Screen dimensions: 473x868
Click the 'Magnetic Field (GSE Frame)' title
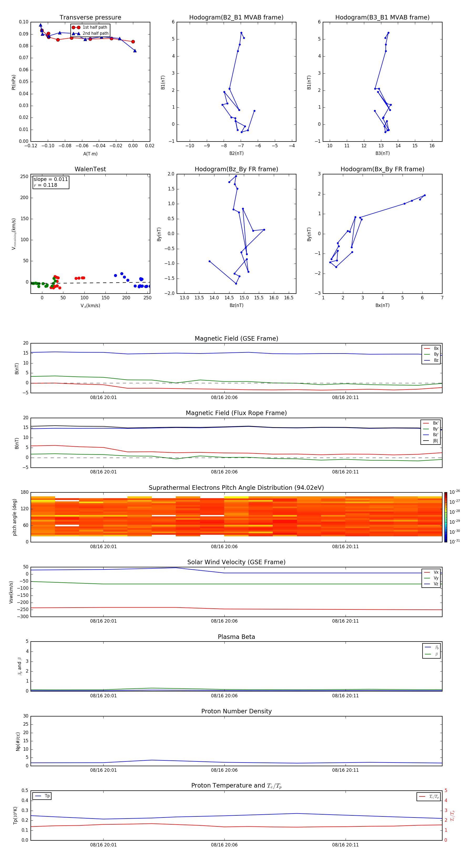click(x=236, y=339)
